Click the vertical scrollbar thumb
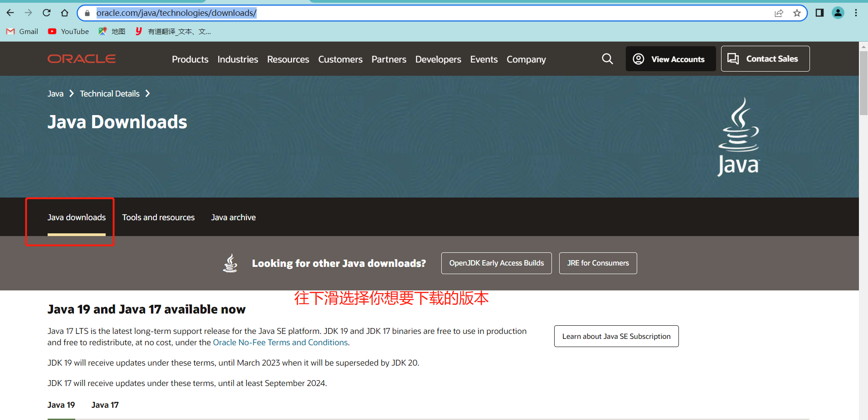Image resolution: width=868 pixels, height=420 pixels. click(863, 83)
